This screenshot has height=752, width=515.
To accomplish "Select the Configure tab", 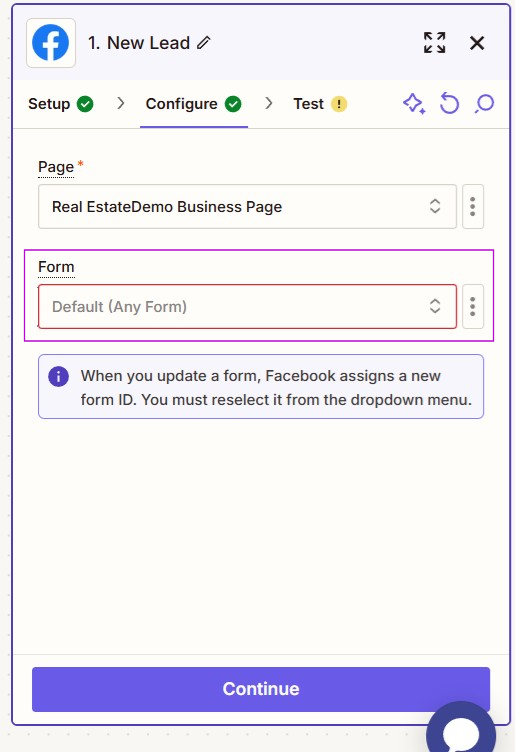I will (194, 104).
